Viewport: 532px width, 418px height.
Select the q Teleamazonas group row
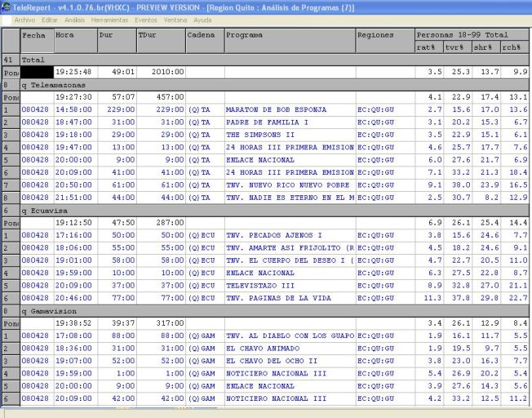pos(266,85)
